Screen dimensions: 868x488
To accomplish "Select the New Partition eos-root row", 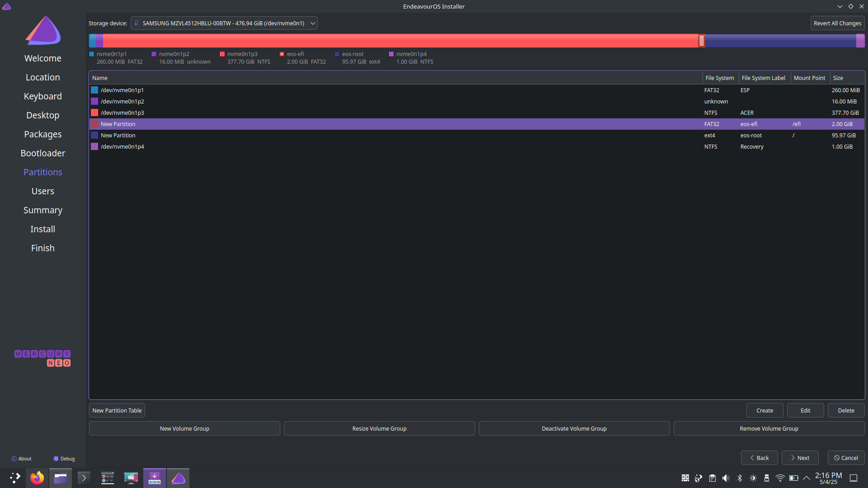I will (477, 135).
